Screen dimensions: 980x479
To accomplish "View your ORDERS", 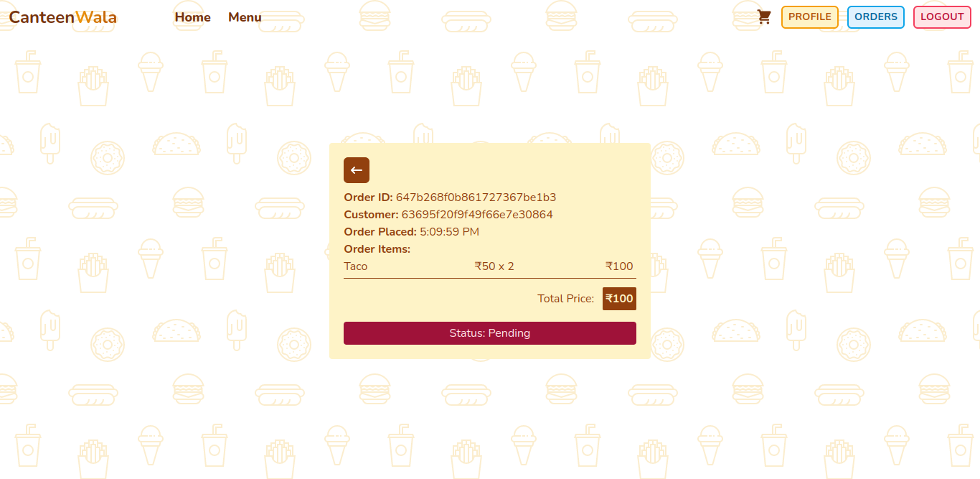I will (875, 17).
